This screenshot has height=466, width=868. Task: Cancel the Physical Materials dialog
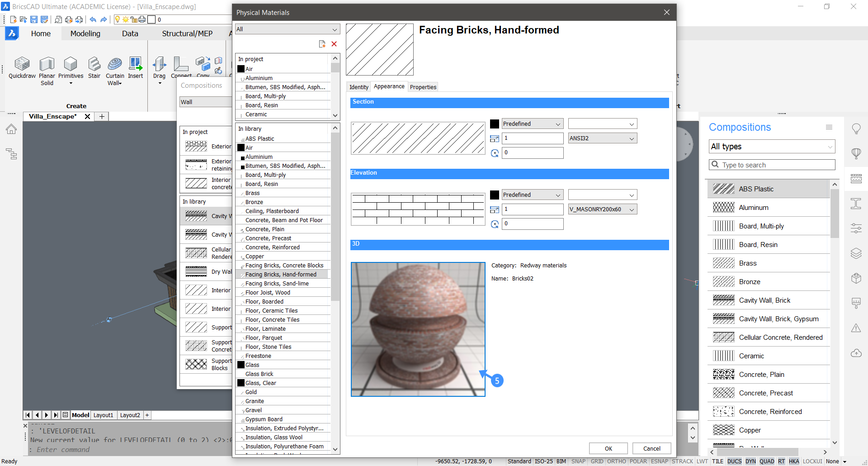click(x=651, y=448)
